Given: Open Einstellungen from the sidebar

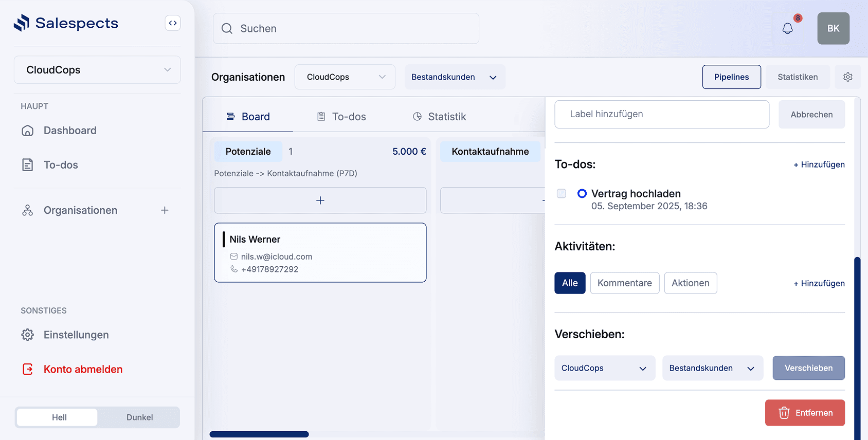Looking at the screenshot, I should pos(76,335).
